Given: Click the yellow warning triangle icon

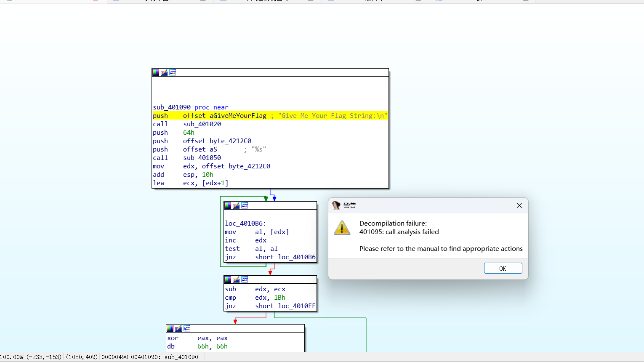Looking at the screenshot, I should pyautogui.click(x=342, y=228).
